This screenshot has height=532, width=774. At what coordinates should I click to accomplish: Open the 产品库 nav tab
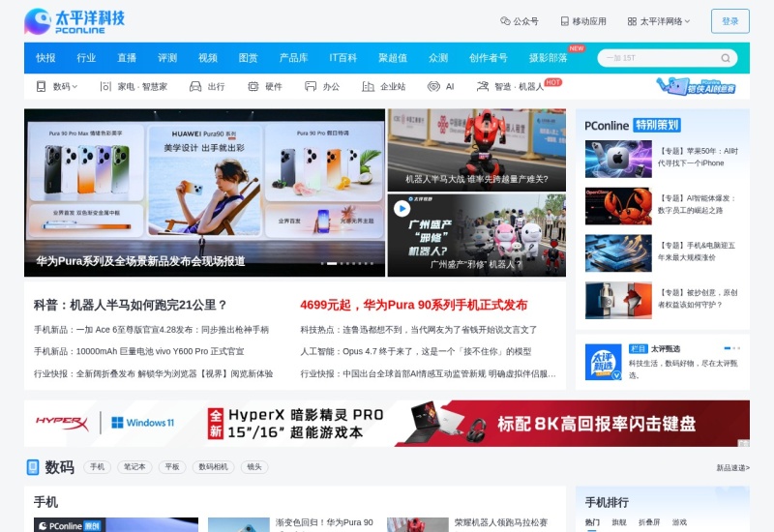293,58
